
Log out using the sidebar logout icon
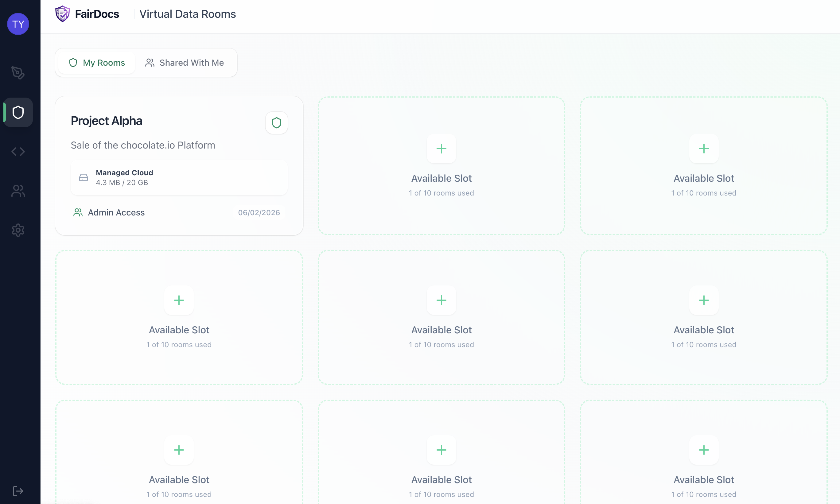18,491
